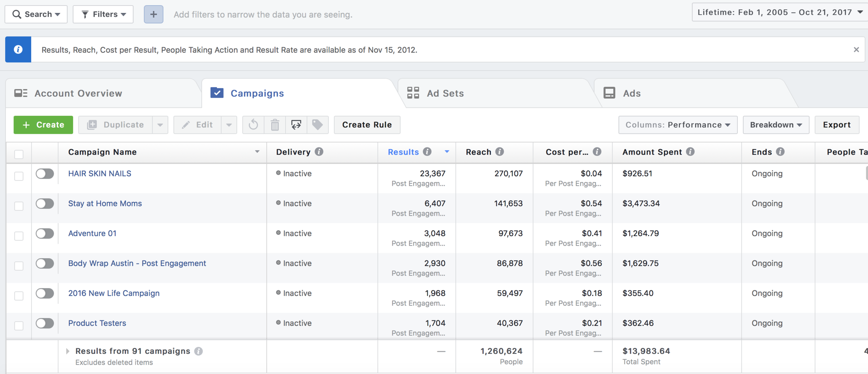Click the green Create button

tap(43, 125)
